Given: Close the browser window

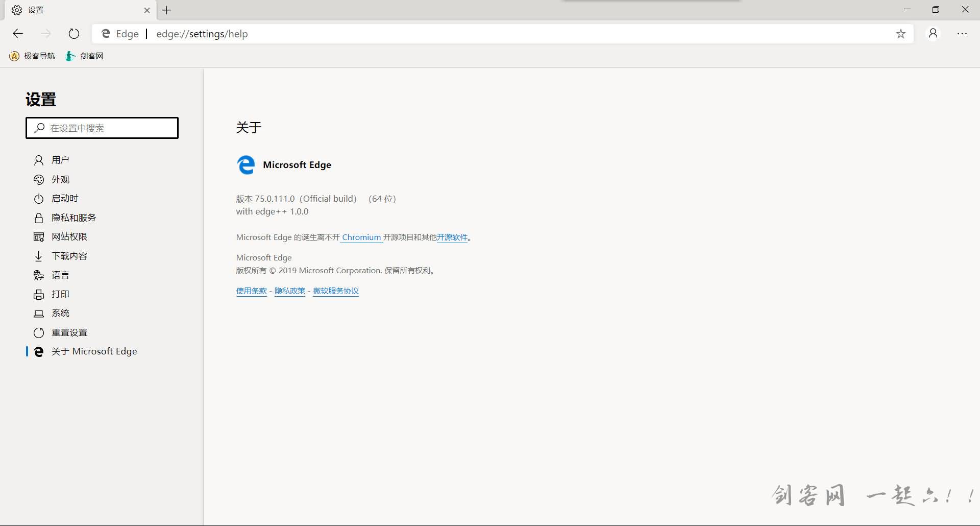Looking at the screenshot, I should coord(965,10).
